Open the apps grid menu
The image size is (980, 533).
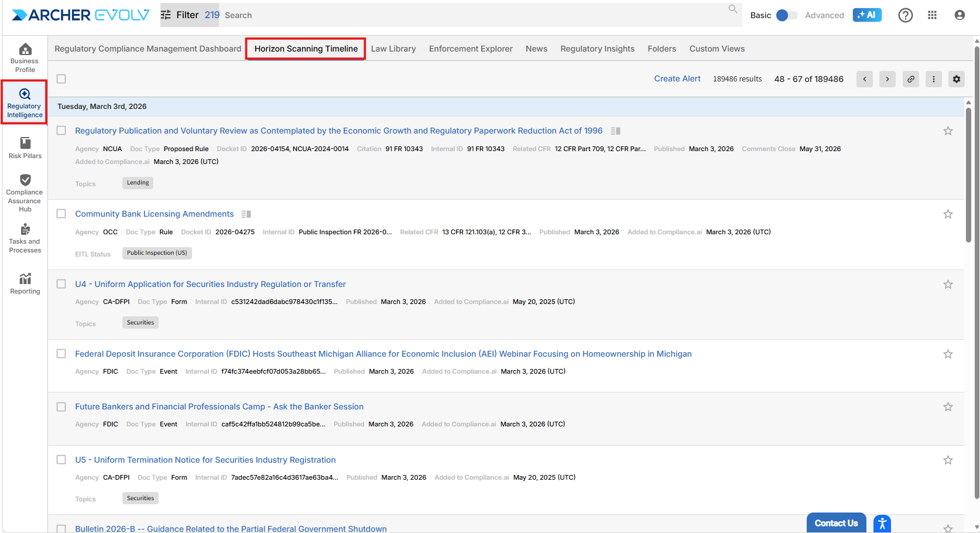point(932,15)
